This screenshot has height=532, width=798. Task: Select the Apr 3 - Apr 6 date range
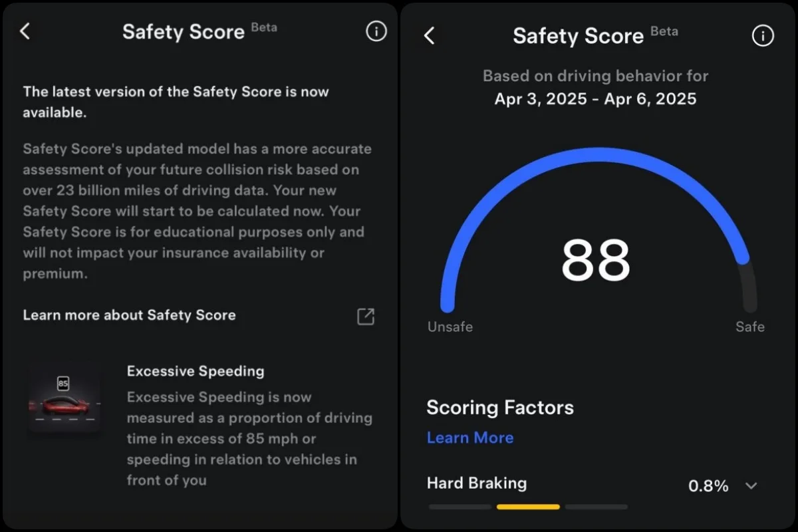[596, 98]
